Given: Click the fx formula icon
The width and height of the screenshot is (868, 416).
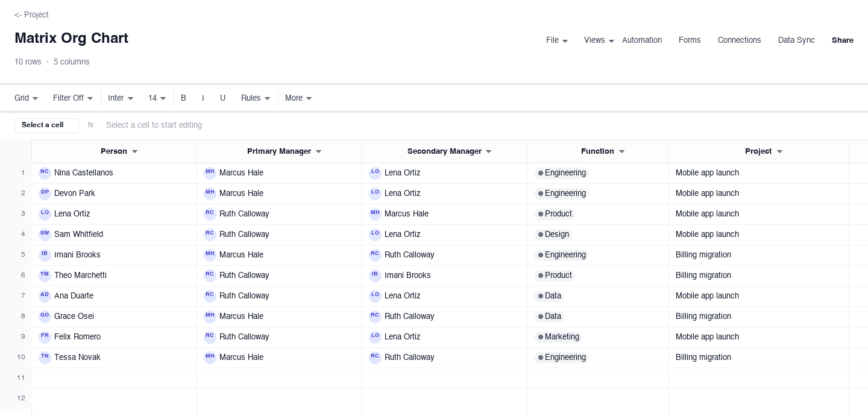Looking at the screenshot, I should click(x=91, y=125).
